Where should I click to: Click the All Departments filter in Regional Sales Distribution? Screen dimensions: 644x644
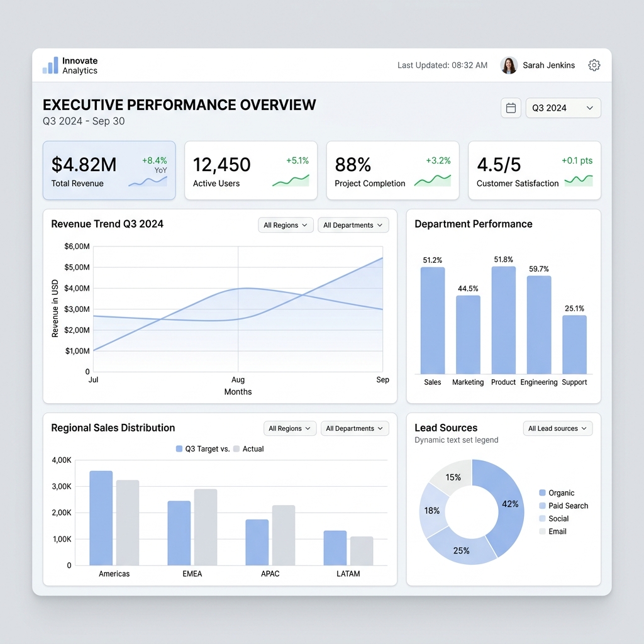pyautogui.click(x=355, y=428)
